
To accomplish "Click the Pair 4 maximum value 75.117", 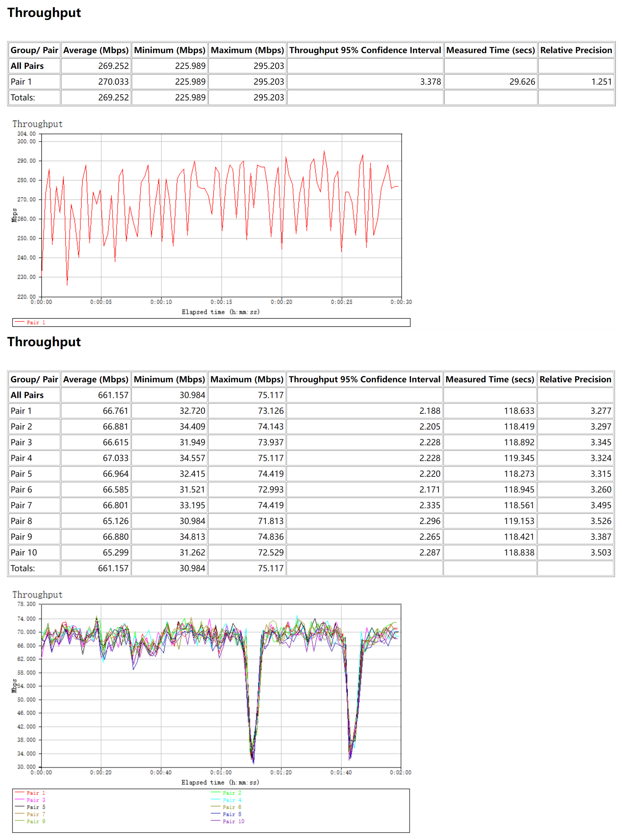I will (270, 458).
